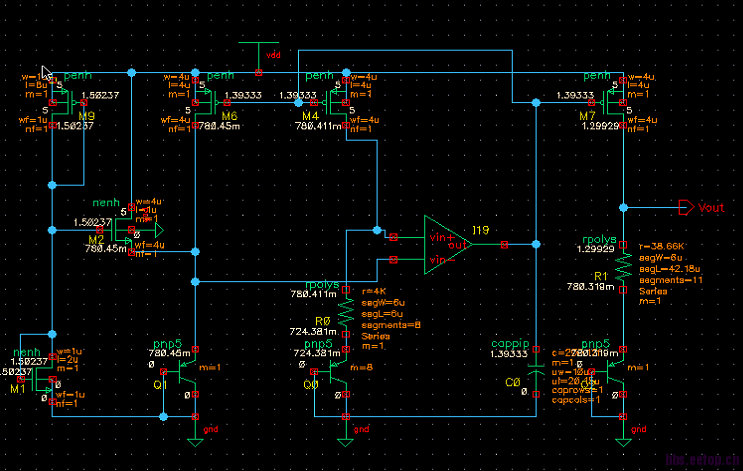Select resistor R0 zigzag symbol
This screenshot has height=471, width=743.
tap(346, 312)
